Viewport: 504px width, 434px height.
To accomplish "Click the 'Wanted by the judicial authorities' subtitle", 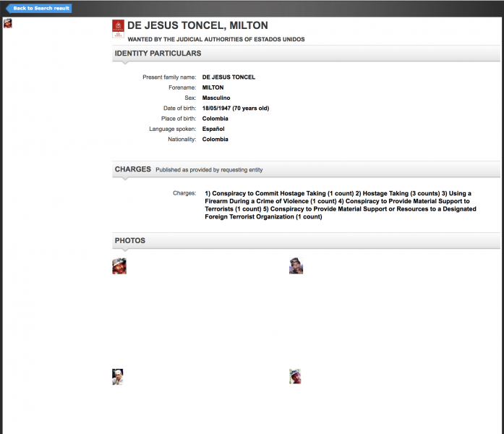I will tap(216, 39).
